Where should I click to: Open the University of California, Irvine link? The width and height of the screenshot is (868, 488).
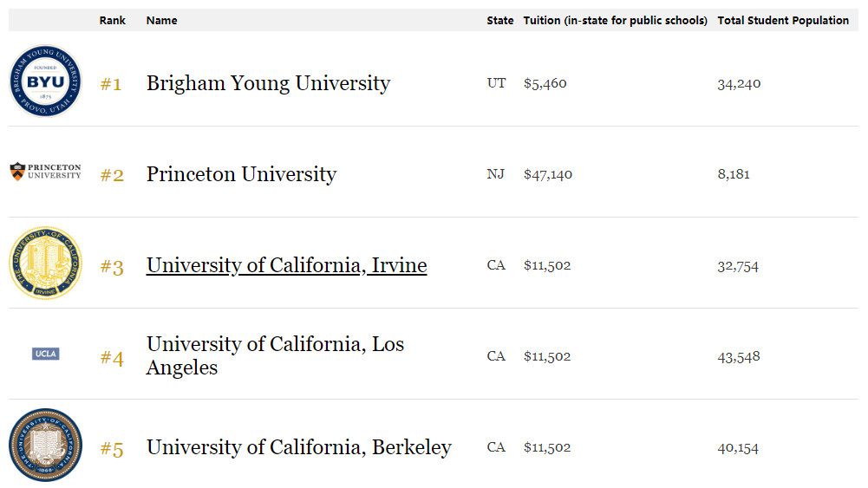(287, 265)
